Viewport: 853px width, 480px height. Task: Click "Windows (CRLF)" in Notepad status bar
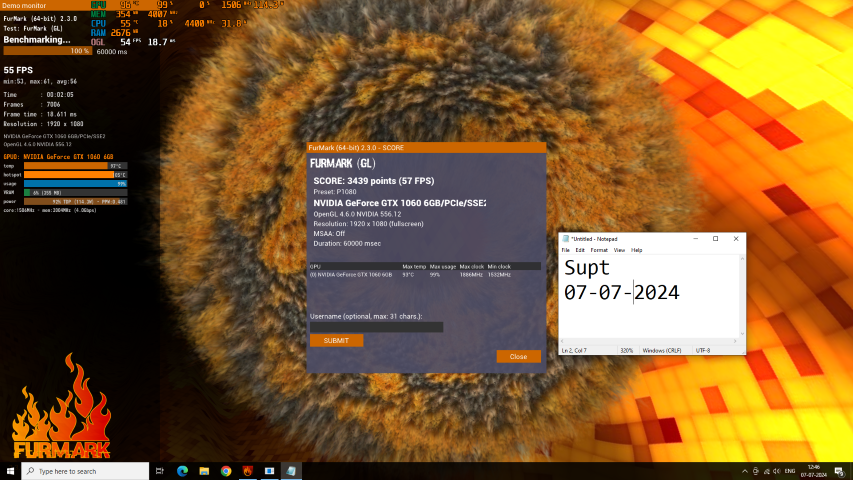click(x=662, y=350)
